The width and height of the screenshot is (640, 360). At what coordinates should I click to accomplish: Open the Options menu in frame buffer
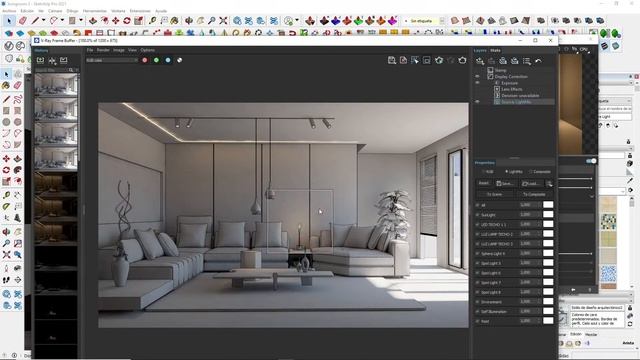point(147,50)
